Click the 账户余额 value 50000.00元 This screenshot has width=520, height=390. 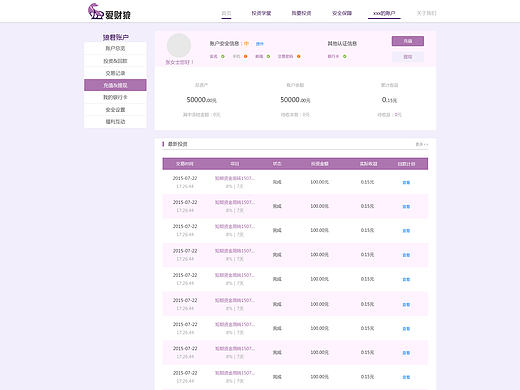[295, 100]
